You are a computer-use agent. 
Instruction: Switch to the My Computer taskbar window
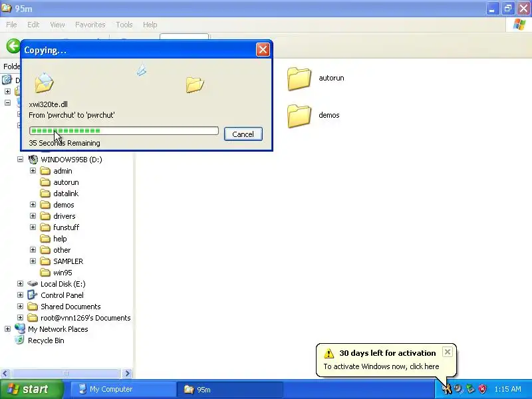(x=123, y=389)
